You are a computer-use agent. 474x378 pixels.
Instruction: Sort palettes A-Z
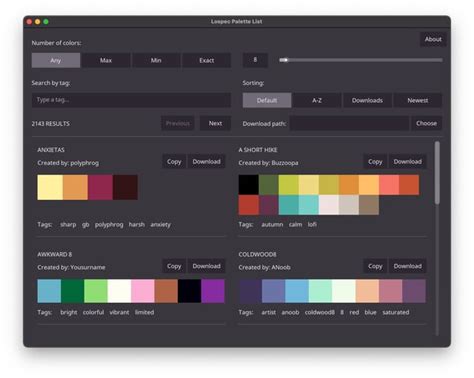(317, 100)
